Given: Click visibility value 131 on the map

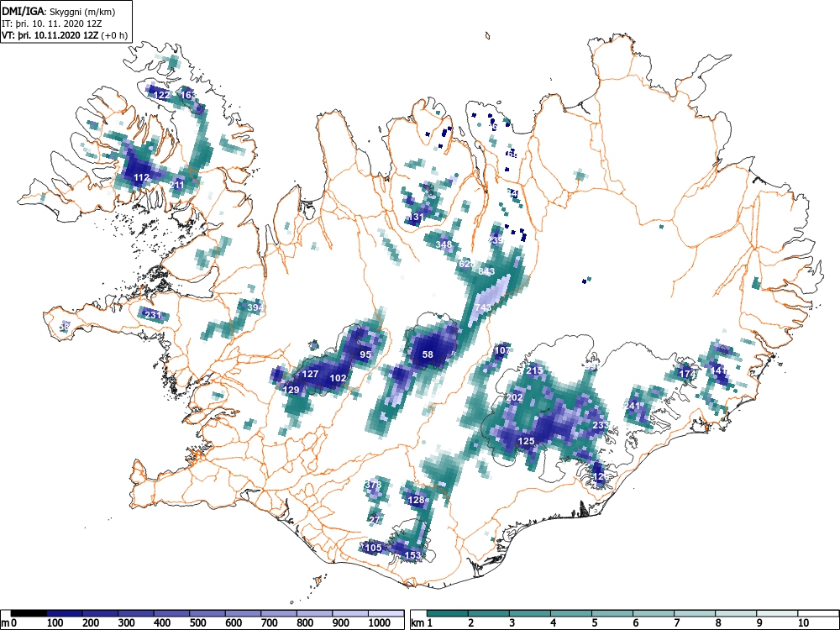Looking at the screenshot, I should point(416,218).
